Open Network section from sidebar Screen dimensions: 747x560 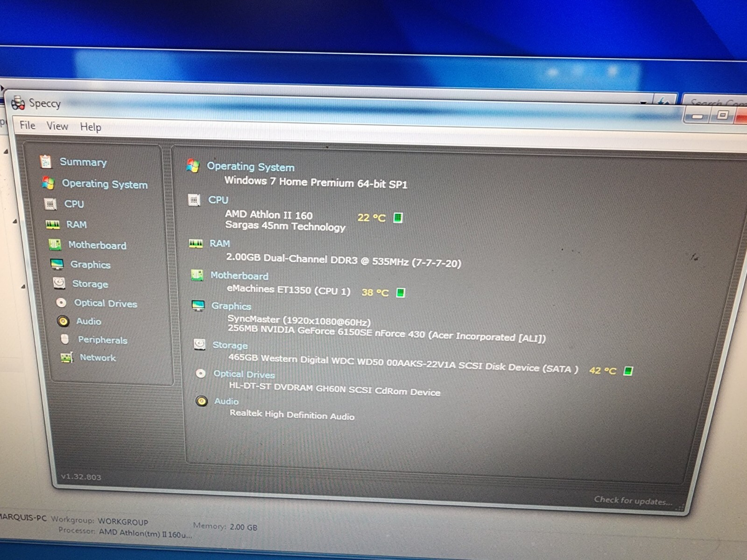click(x=98, y=357)
